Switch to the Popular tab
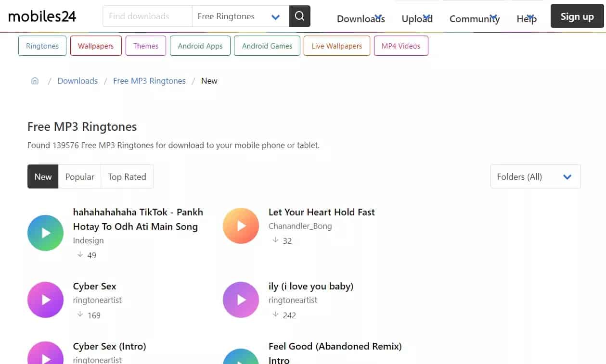The width and height of the screenshot is (606, 364). tap(79, 177)
